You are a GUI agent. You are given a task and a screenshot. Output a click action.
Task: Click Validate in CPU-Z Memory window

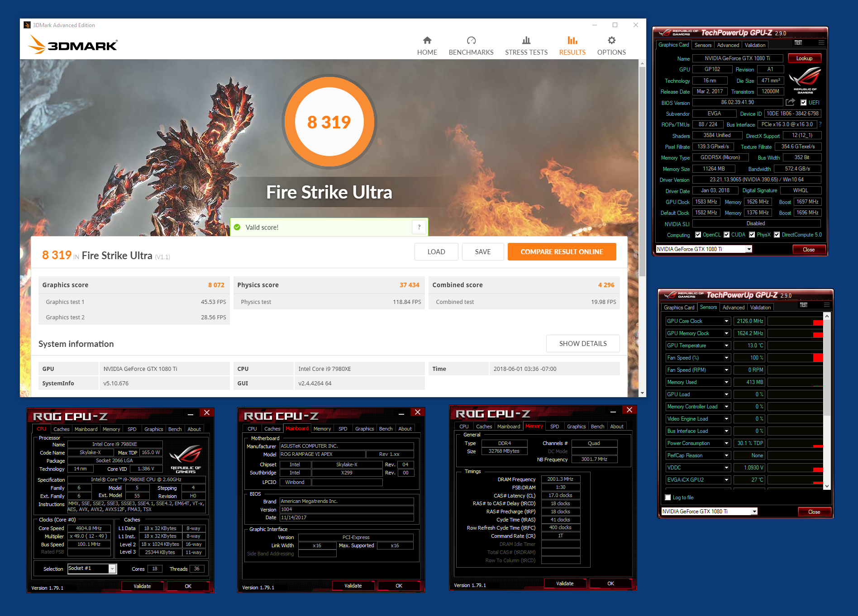click(565, 583)
